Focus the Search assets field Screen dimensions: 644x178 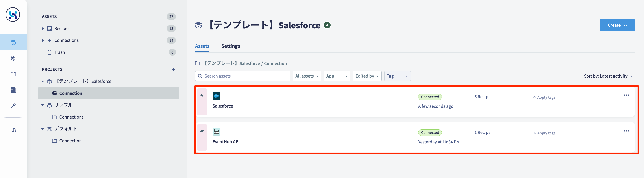pyautogui.click(x=242, y=76)
